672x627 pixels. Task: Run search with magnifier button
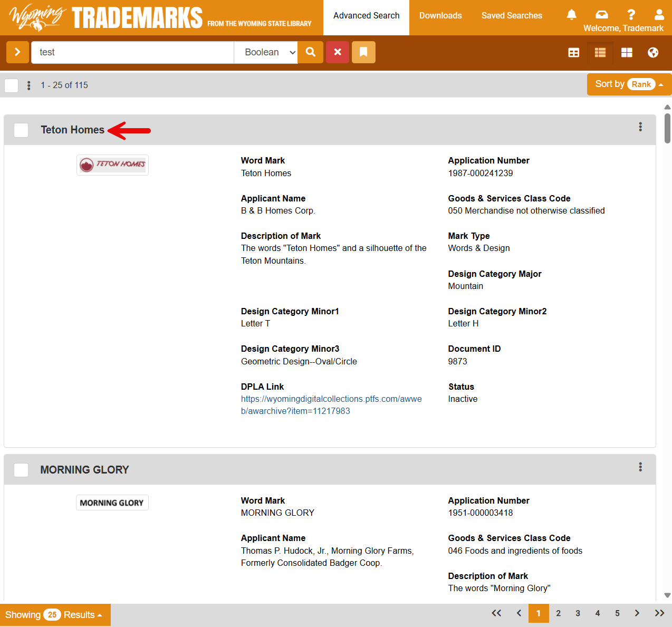coord(311,52)
